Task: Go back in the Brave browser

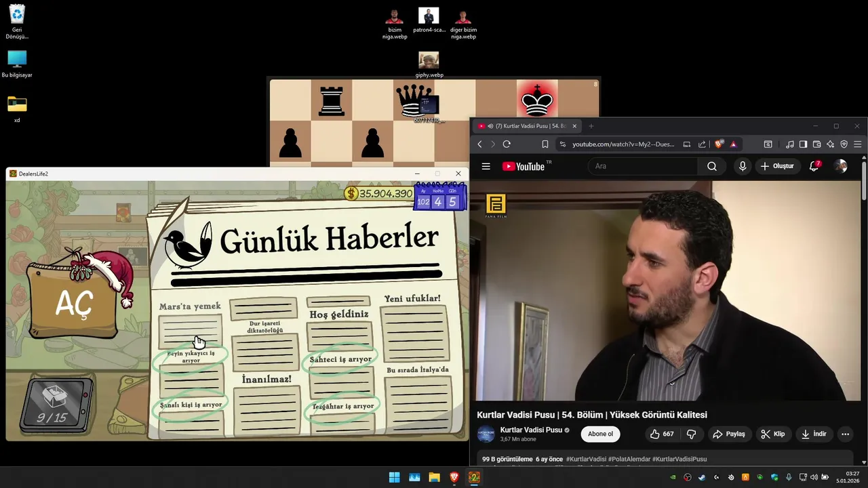Action: click(x=479, y=144)
